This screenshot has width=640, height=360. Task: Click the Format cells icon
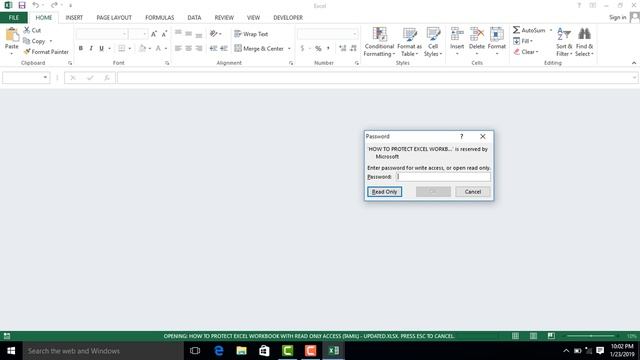[x=497, y=34]
